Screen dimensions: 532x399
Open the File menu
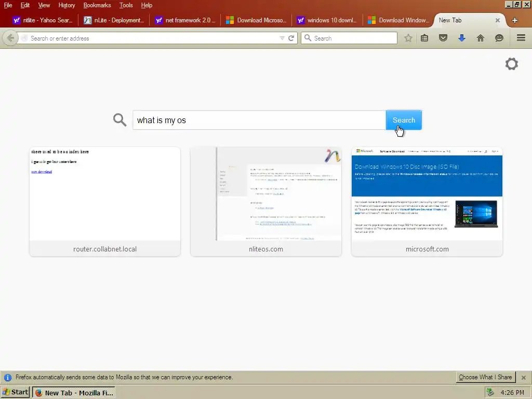click(8, 5)
